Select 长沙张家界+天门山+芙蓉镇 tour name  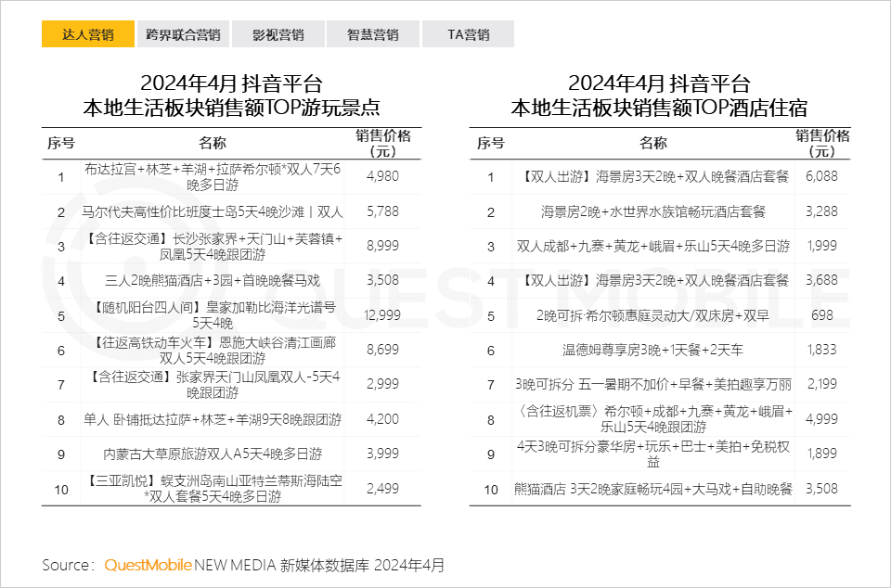tap(213, 247)
